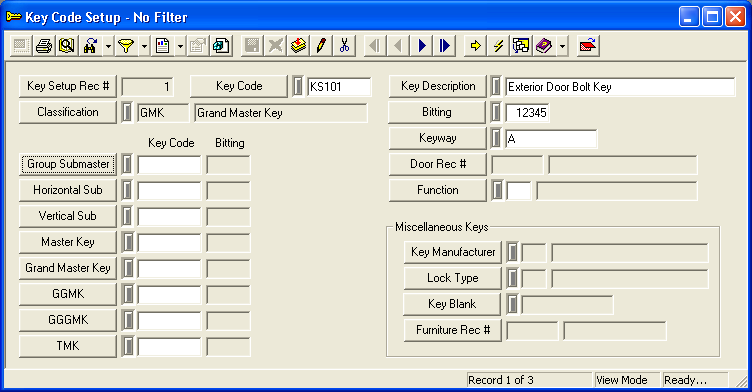Image resolution: width=752 pixels, height=392 pixels.
Task: Click the purple help book icon
Action: [x=544, y=46]
